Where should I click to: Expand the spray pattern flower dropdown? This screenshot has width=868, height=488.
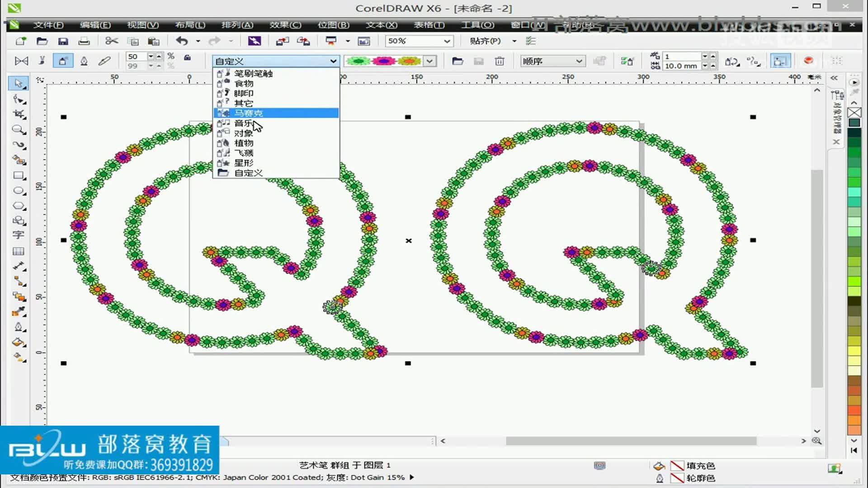pos(429,61)
